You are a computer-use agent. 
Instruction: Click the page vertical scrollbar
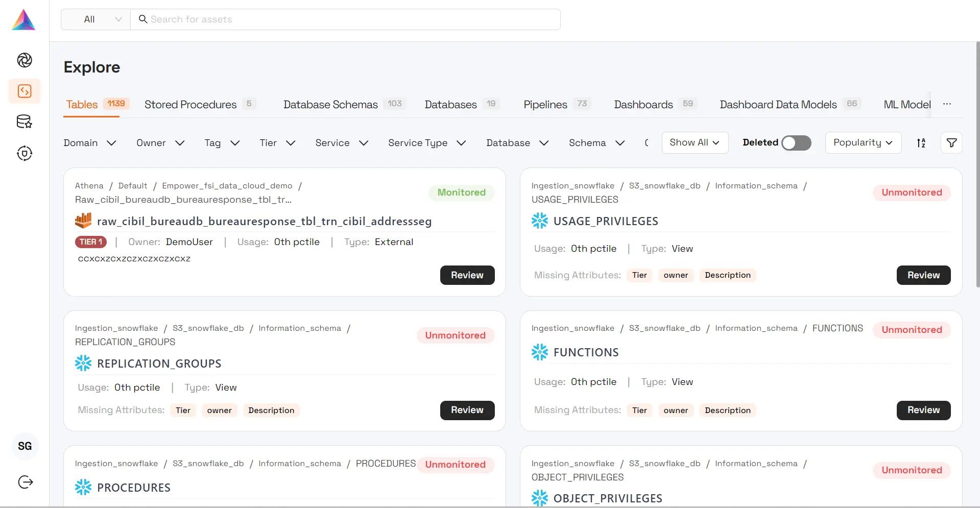[977, 164]
